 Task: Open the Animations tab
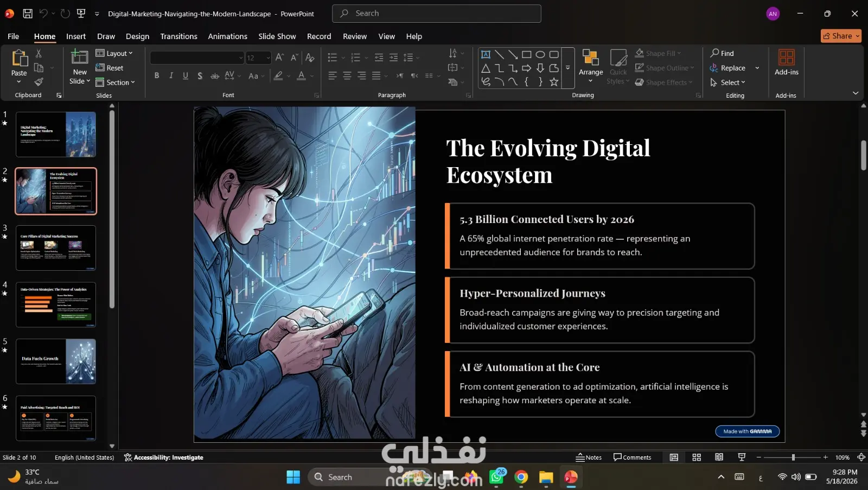[227, 36]
